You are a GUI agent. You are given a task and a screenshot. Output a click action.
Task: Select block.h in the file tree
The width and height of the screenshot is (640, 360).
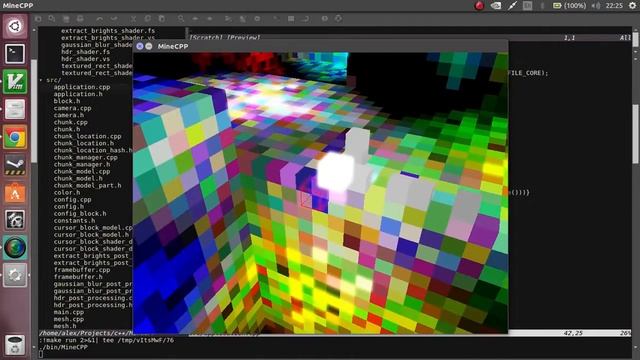(x=67, y=101)
